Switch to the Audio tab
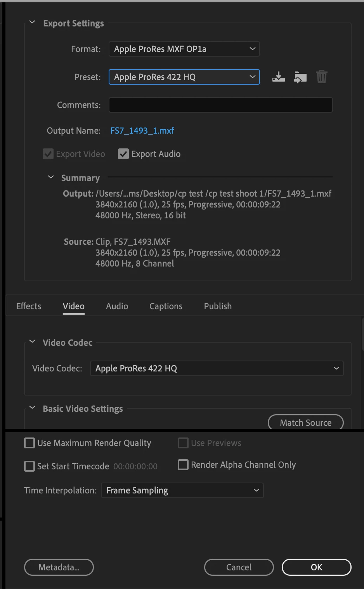This screenshot has height=589, width=364. [x=117, y=306]
